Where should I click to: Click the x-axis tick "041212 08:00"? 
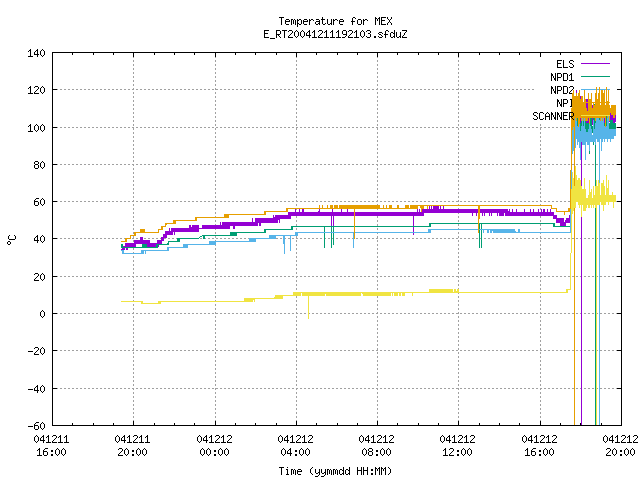click(x=377, y=446)
